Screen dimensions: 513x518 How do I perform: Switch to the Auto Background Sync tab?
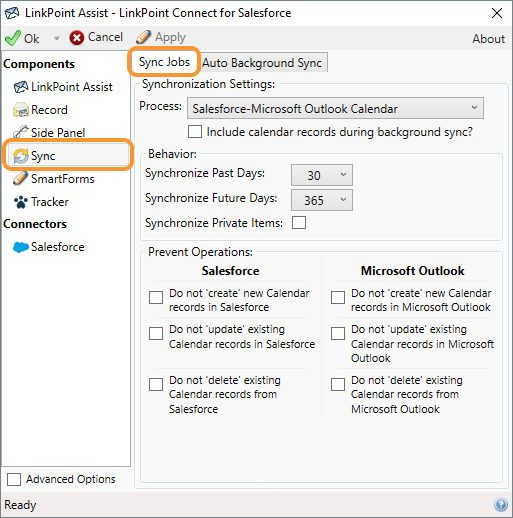262,63
